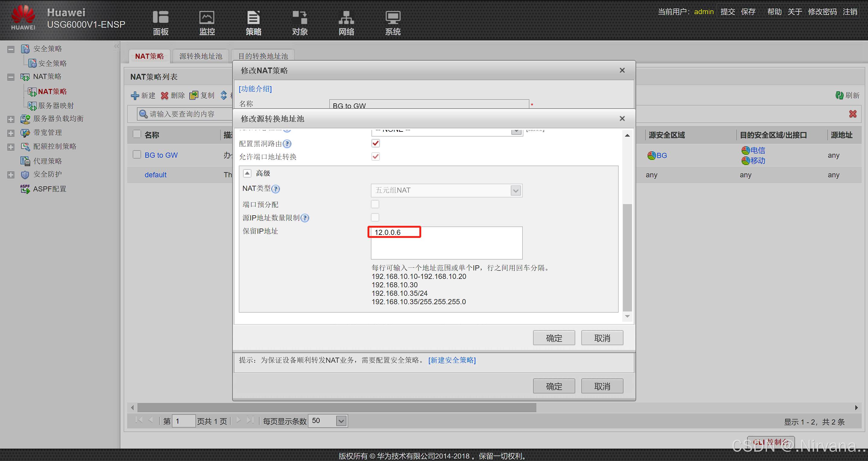Screen dimensions: 868x461
Task: Click the BG source zone icon
Action: click(651, 155)
